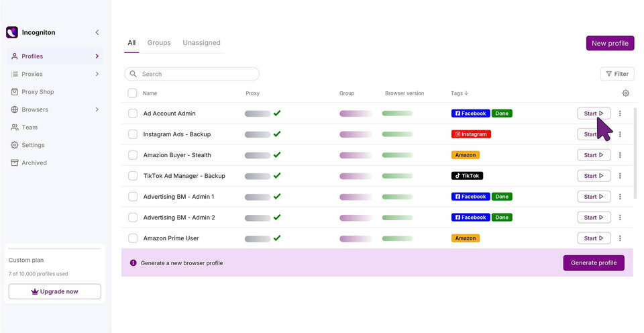Check the Instagram Ads - Backup row

click(x=133, y=134)
